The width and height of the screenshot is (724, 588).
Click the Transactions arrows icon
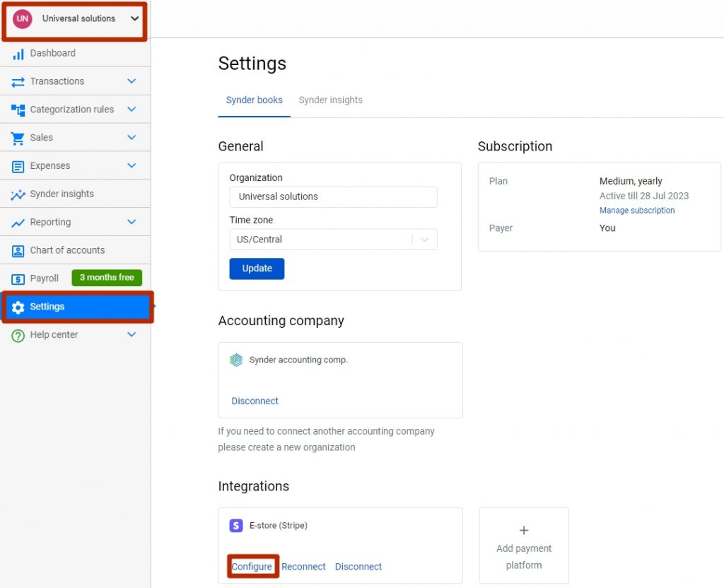click(x=18, y=82)
